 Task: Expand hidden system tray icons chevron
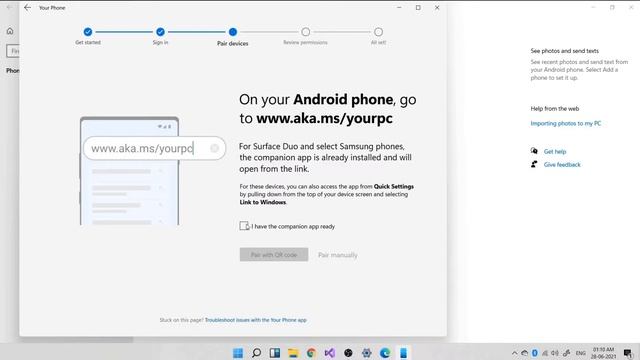coord(515,353)
